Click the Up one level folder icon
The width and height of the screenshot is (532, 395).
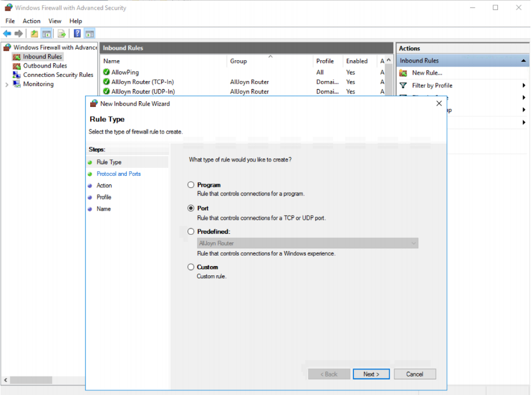coord(34,34)
